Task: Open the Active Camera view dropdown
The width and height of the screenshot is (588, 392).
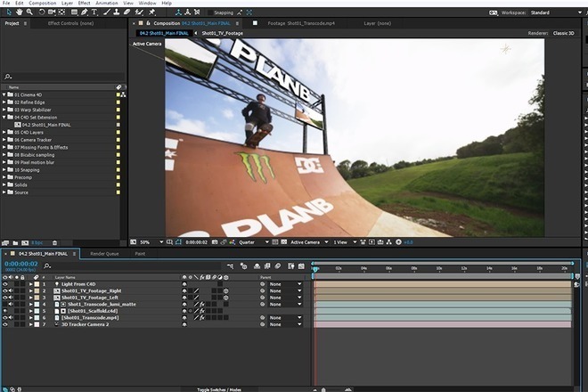Action: click(x=309, y=242)
